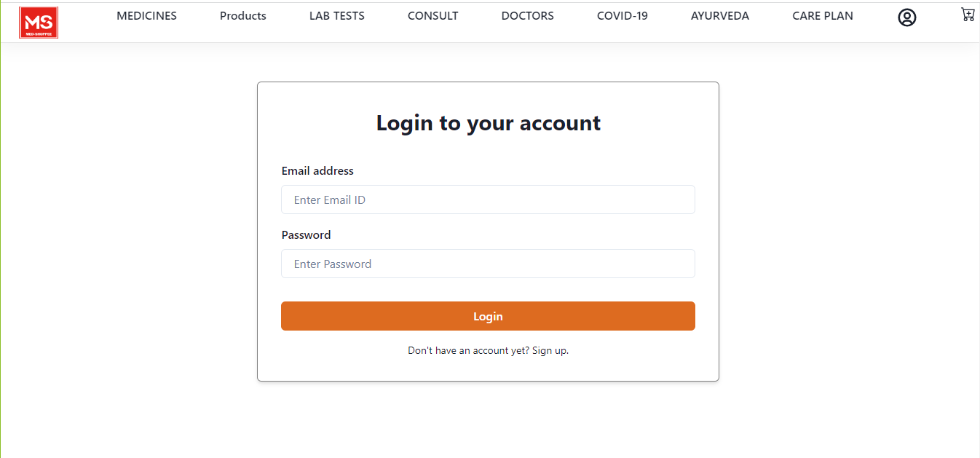The image size is (980, 458).
Task: Open the LAB TESTS menu
Action: coord(336,15)
